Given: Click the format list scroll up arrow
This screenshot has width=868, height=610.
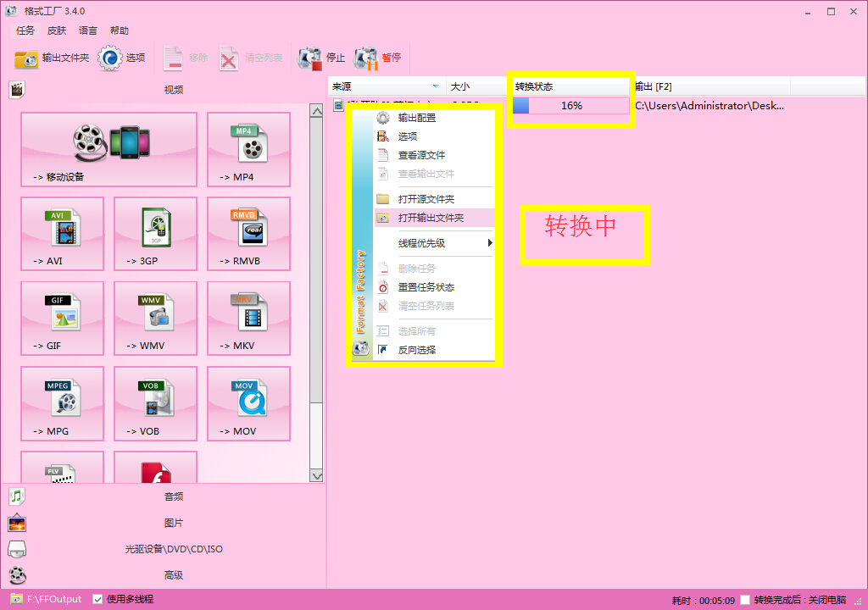Looking at the screenshot, I should click(317, 111).
